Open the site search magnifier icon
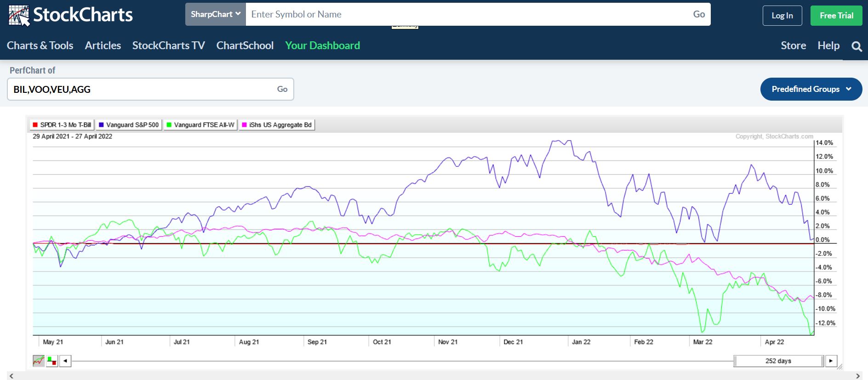The height and width of the screenshot is (380, 868). [856, 46]
